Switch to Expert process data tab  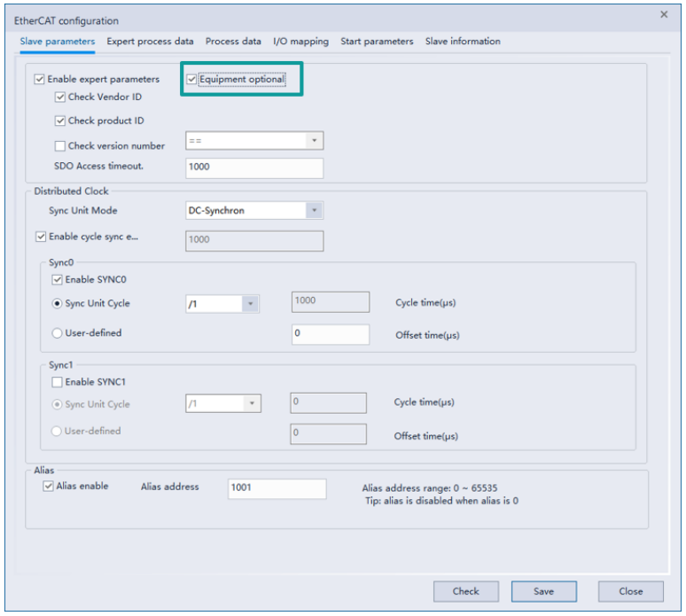tap(150, 42)
